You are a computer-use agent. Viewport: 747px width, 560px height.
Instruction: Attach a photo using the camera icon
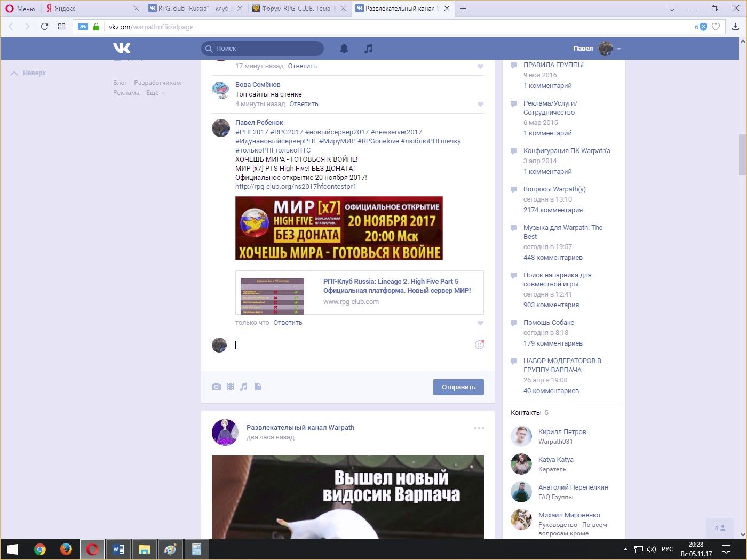tap(216, 387)
